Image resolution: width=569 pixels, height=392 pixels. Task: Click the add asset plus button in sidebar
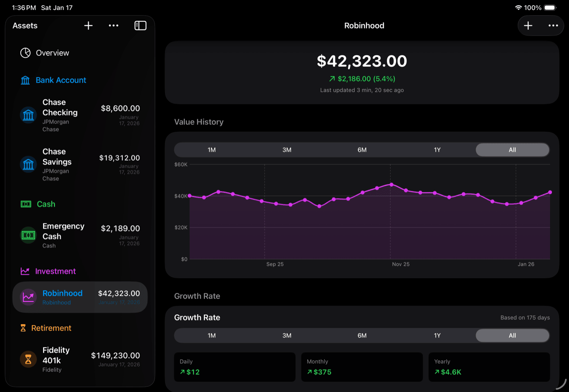click(88, 26)
